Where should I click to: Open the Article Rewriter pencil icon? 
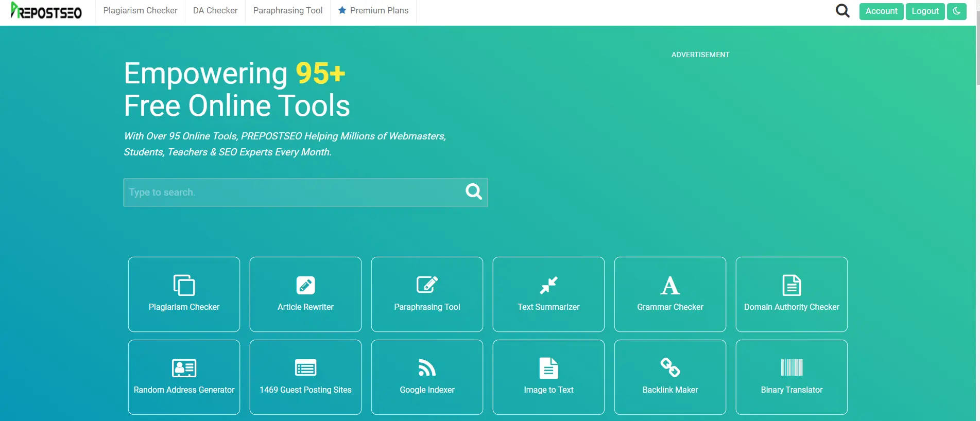tap(305, 285)
